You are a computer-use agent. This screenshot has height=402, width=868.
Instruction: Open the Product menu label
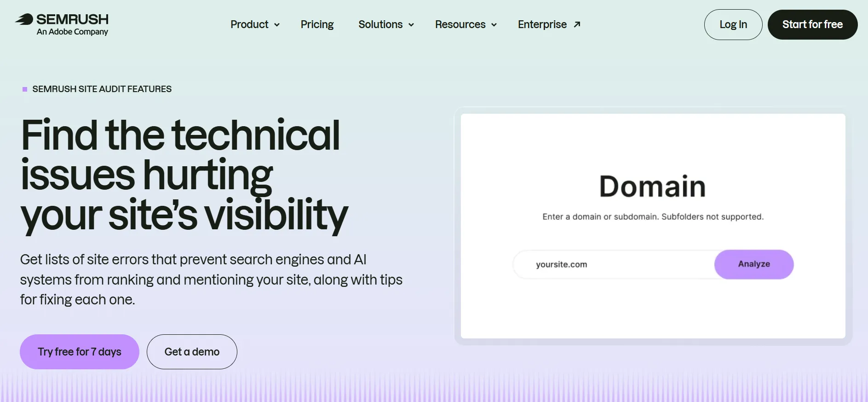[249, 24]
